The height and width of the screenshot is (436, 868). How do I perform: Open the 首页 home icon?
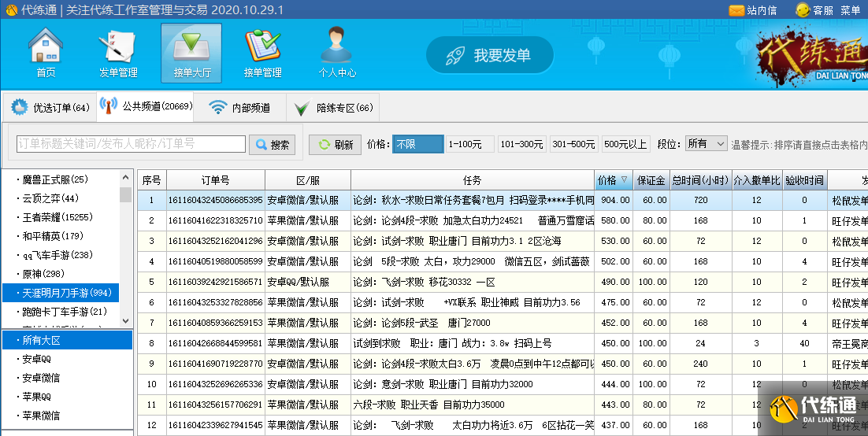46,52
